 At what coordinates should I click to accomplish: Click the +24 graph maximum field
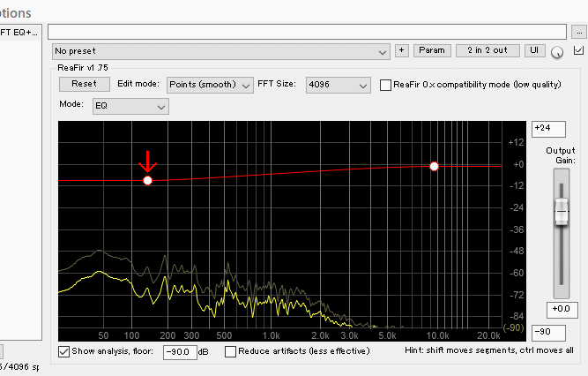547,129
